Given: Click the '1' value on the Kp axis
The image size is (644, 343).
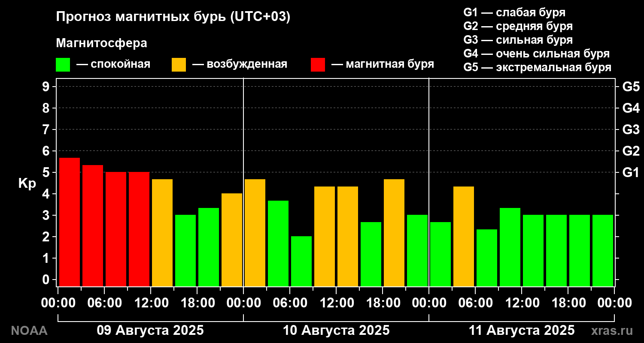Looking at the screenshot, I should 47,258.
